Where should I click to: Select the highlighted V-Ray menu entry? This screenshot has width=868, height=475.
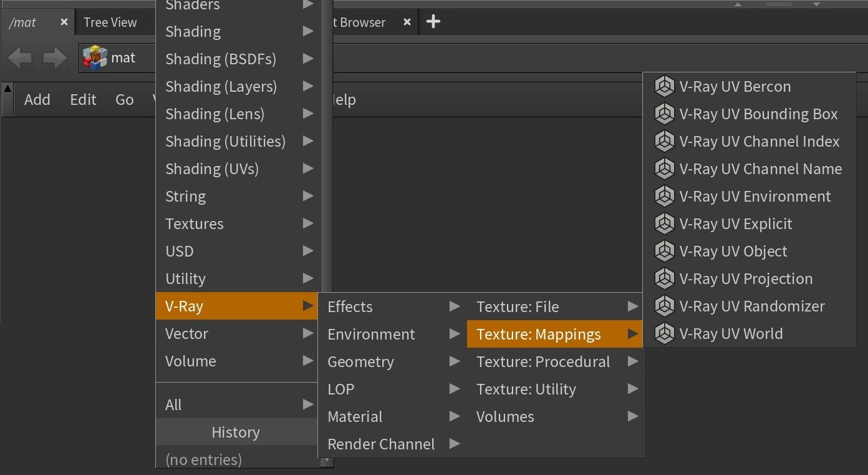point(237,306)
